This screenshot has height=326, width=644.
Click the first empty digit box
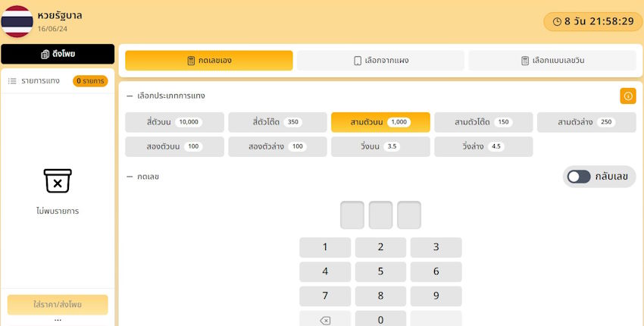click(352, 215)
